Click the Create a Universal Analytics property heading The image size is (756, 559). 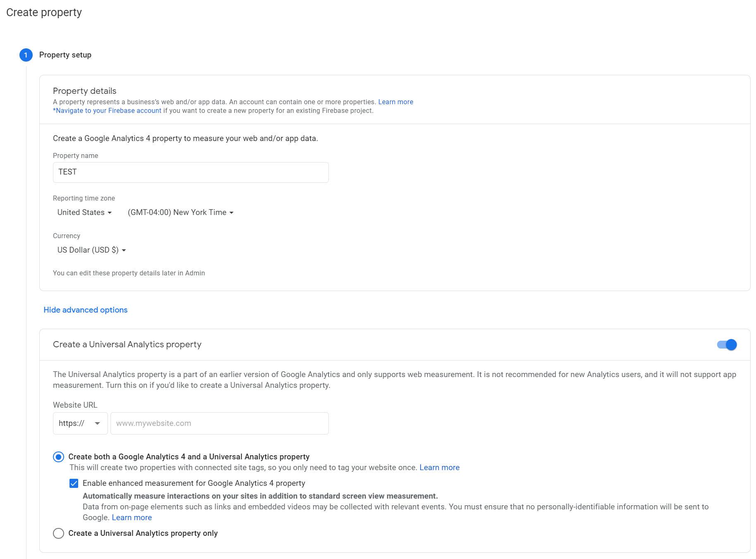pos(127,344)
